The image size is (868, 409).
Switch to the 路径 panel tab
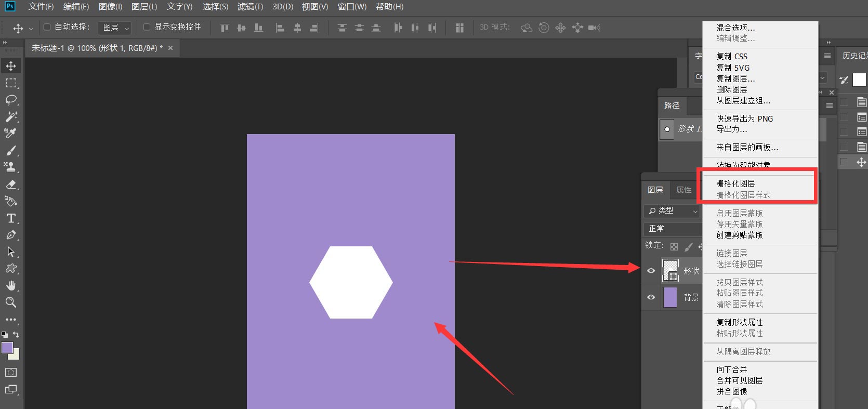(x=672, y=105)
